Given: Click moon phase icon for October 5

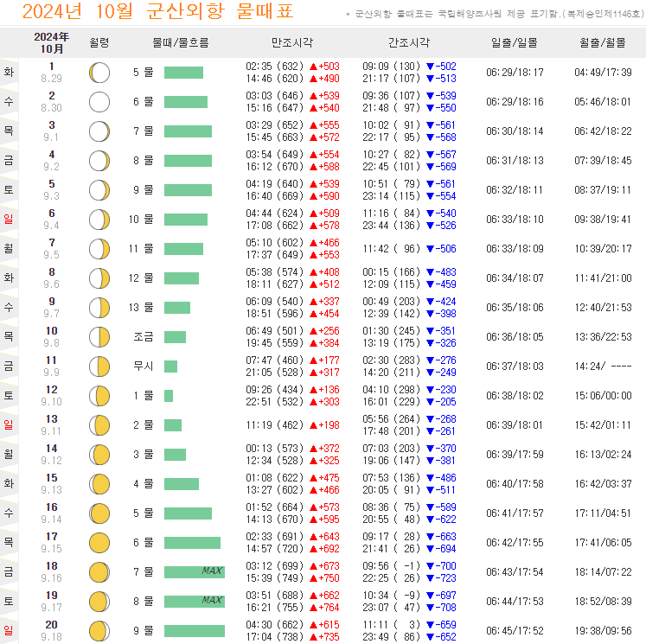Looking at the screenshot, I should point(99,190).
